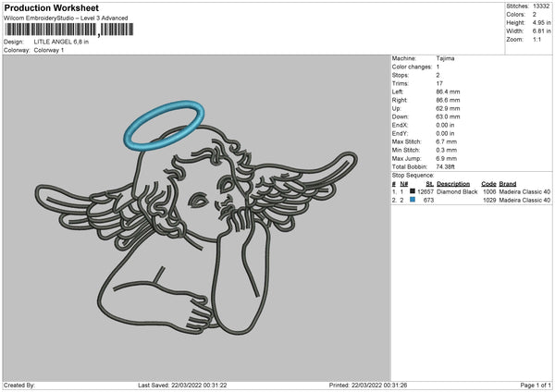Screen dimensions: 555x392
Task: Select the Stitches value 13332
Action: pyautogui.click(x=541, y=6)
